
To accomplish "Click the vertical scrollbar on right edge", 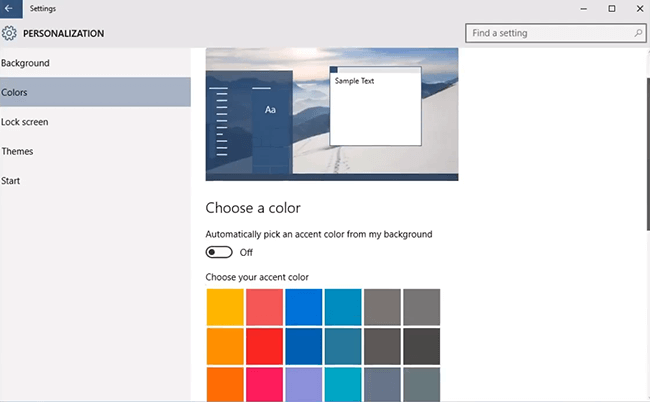I will click(x=645, y=150).
